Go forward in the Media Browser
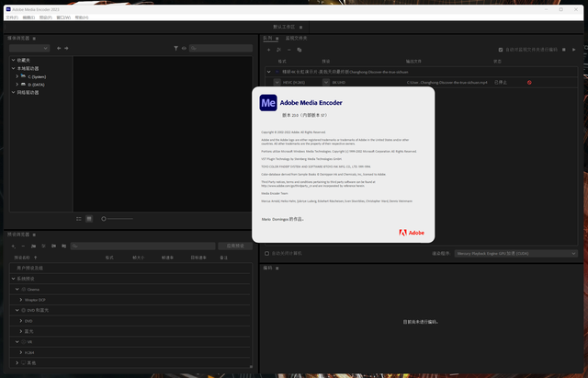Screen dimensions: 588x378 (x=66, y=48)
